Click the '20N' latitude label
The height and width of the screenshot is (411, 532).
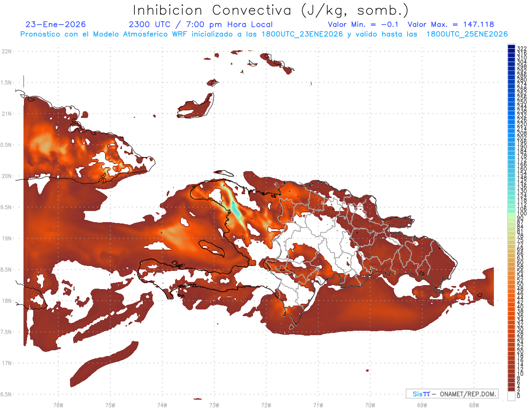[7, 176]
